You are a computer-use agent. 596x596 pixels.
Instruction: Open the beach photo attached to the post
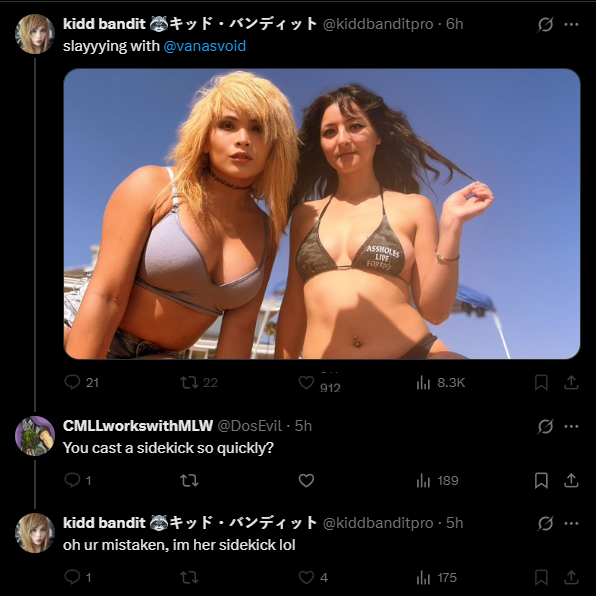coord(322,214)
